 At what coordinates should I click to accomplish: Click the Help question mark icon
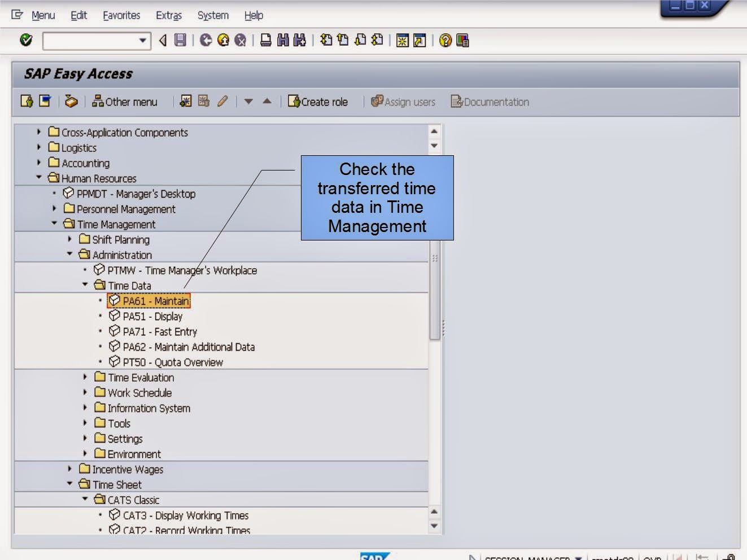pyautogui.click(x=444, y=40)
